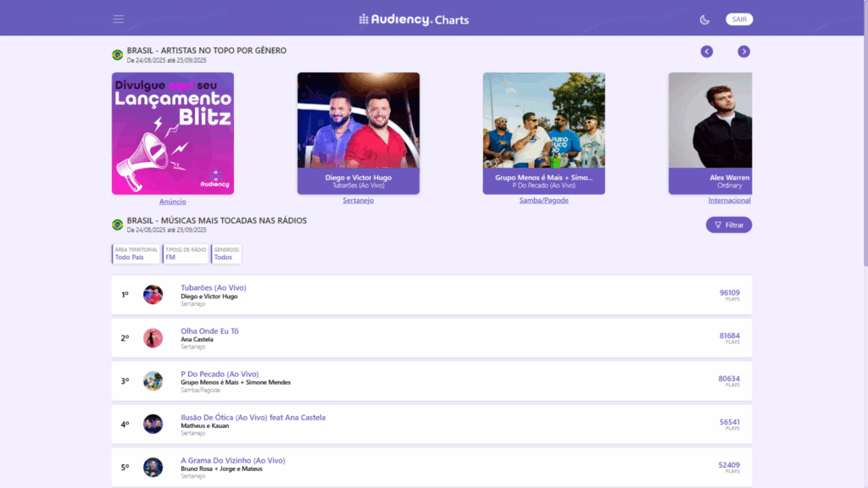Advance carousel with the next arrow
The height and width of the screenshot is (488, 868).
pos(743,52)
